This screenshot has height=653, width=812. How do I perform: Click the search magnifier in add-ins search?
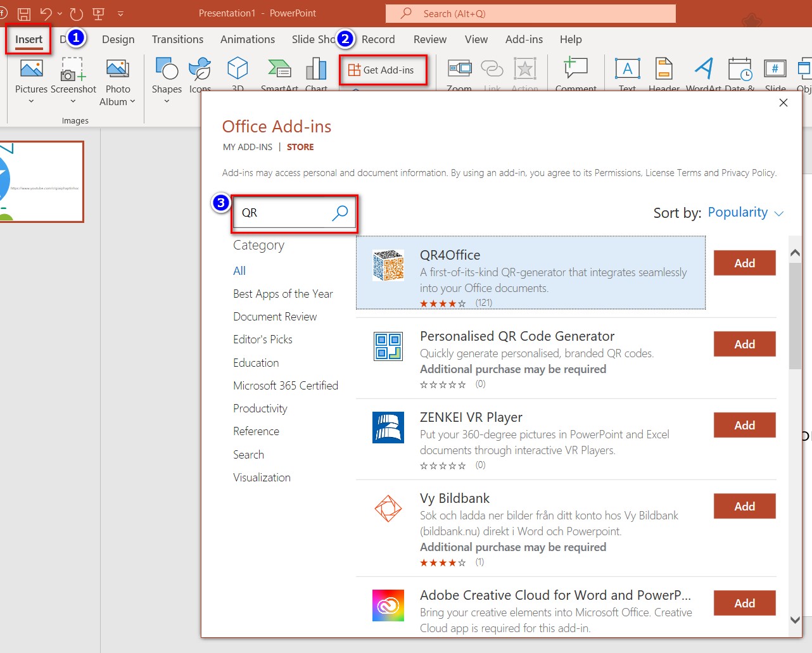(340, 213)
